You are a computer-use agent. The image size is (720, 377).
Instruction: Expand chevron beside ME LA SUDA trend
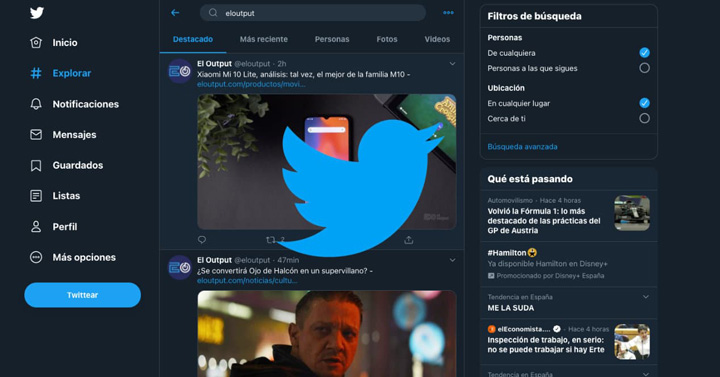coord(646,297)
